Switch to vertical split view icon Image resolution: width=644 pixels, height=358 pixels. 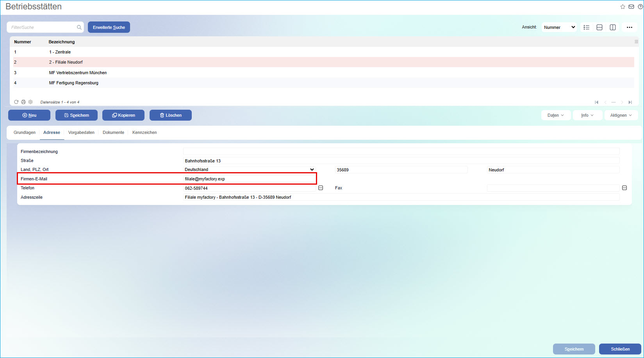pyautogui.click(x=613, y=27)
